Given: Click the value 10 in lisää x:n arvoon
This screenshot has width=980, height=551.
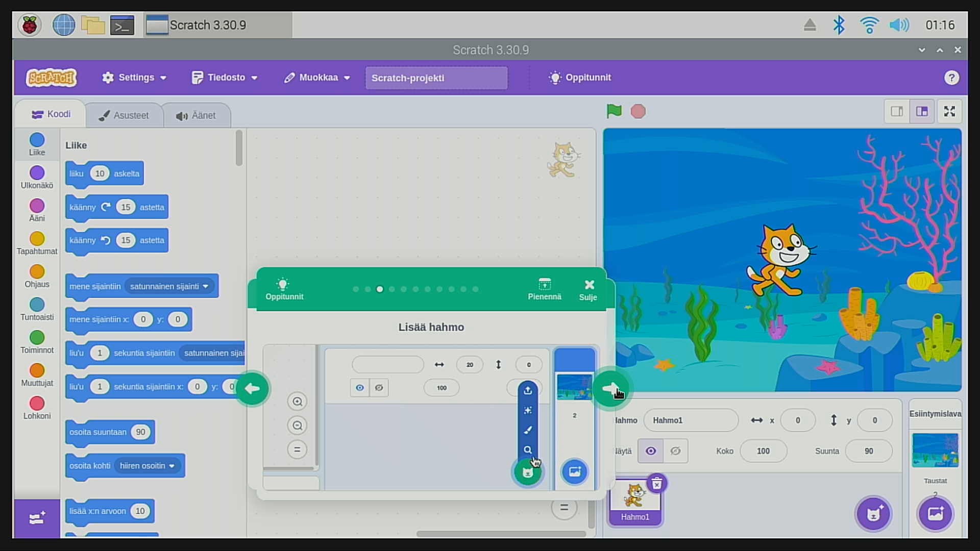Looking at the screenshot, I should point(140,511).
